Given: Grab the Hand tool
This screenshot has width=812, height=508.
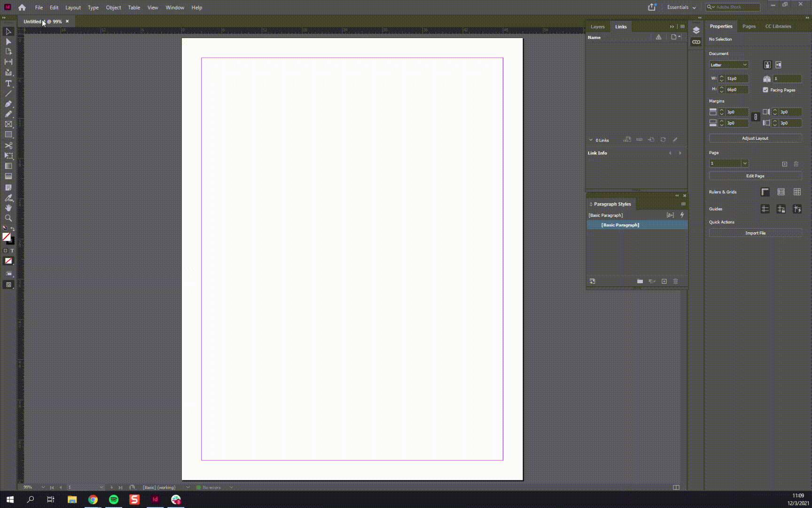Looking at the screenshot, I should pyautogui.click(x=8, y=207).
